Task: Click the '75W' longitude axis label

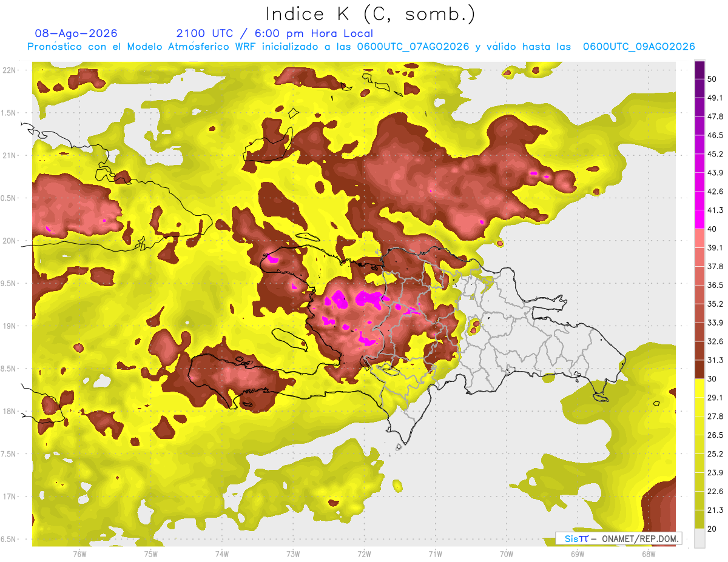Action: click(x=150, y=554)
